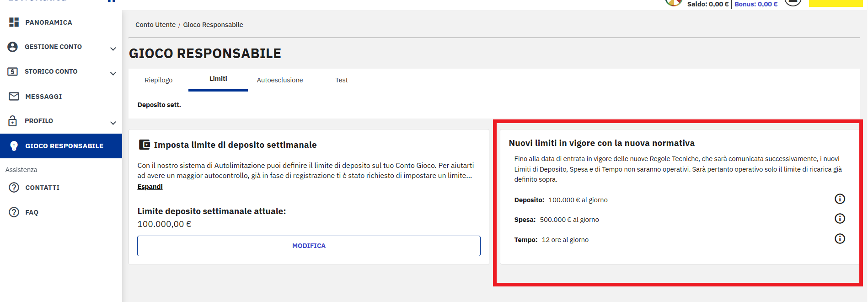Expand the Gestione Conto submenu chevron

pyautogui.click(x=113, y=49)
